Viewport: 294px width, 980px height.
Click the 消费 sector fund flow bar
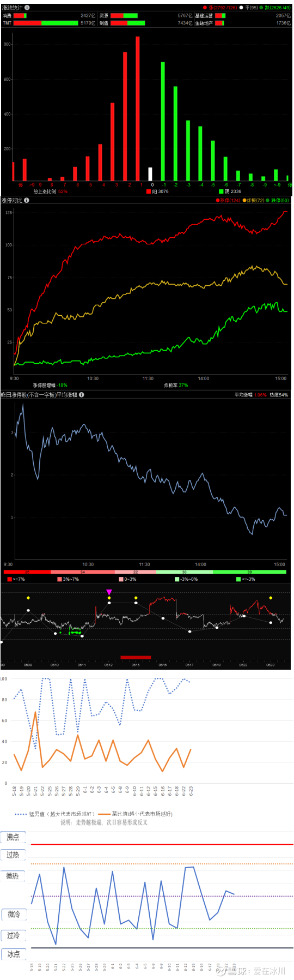click(20, 16)
